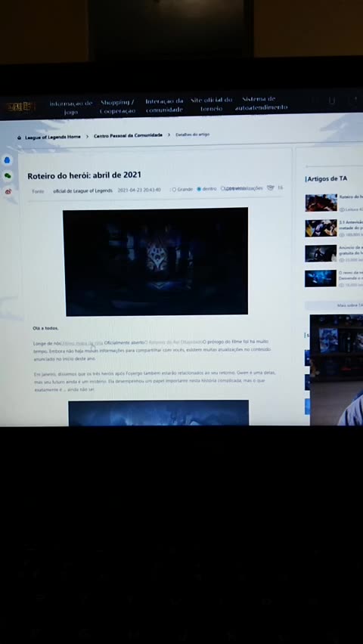This screenshot has width=363, height=644.
Task: Click the 'Mais sobre TA' button
Action: pos(350,305)
